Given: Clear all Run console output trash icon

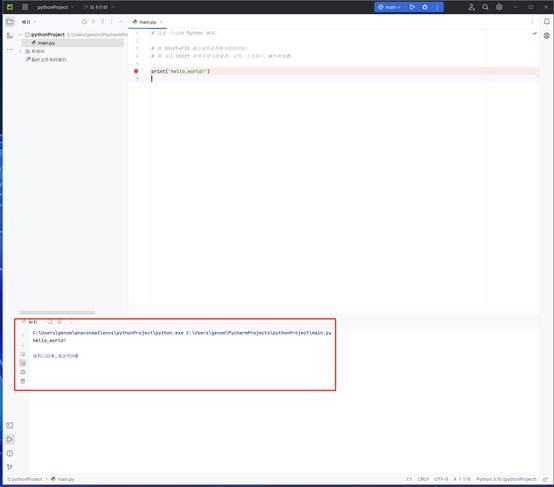Looking at the screenshot, I should (23, 381).
